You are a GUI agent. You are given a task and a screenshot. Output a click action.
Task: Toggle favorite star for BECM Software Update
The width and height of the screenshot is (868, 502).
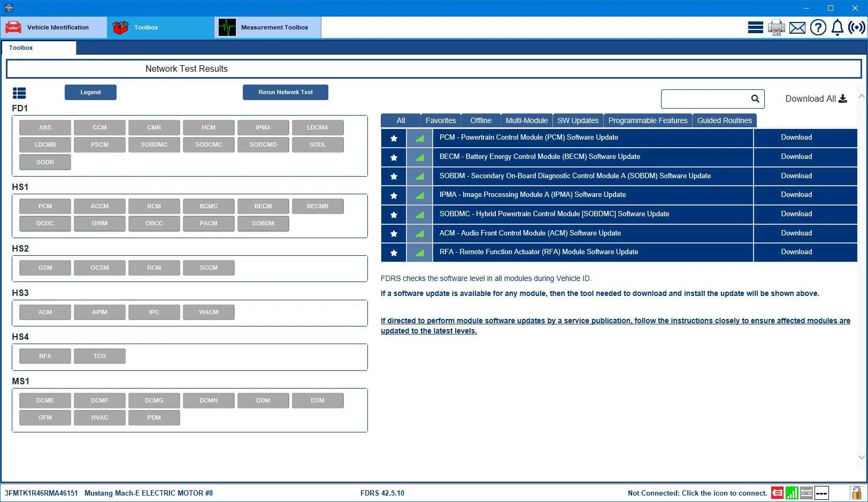pos(394,157)
